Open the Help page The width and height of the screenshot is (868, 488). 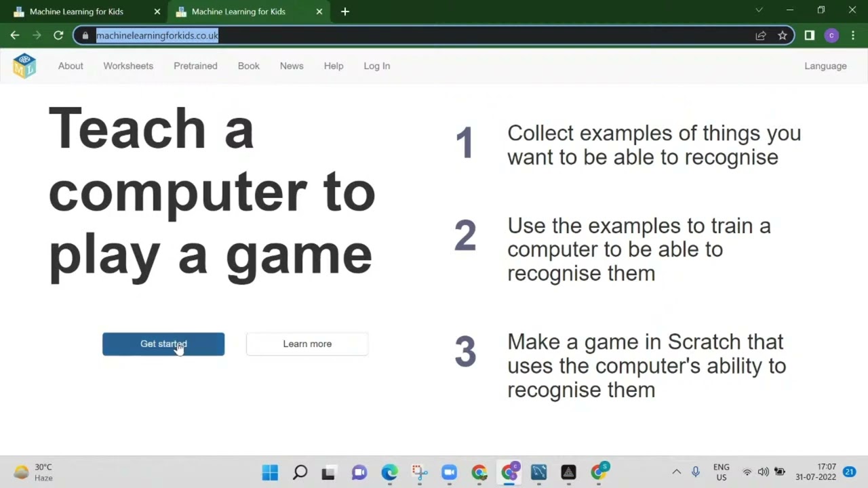[334, 66]
